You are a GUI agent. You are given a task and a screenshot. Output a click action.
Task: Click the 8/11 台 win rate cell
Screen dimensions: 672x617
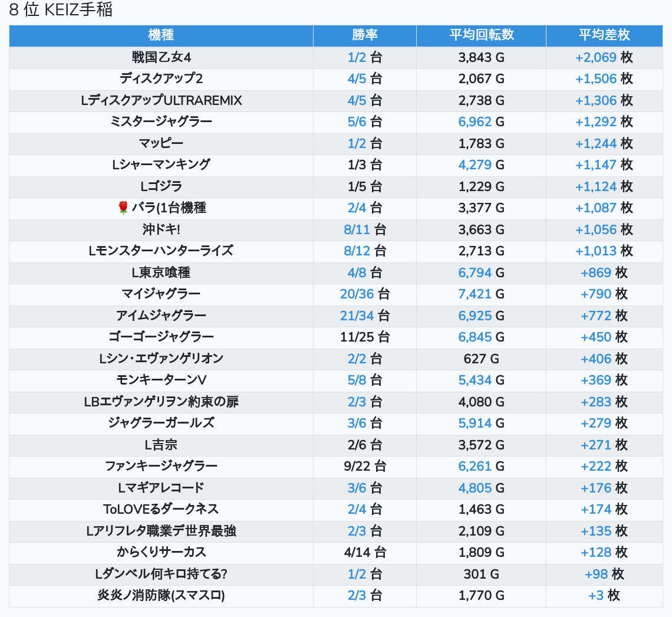point(365,229)
